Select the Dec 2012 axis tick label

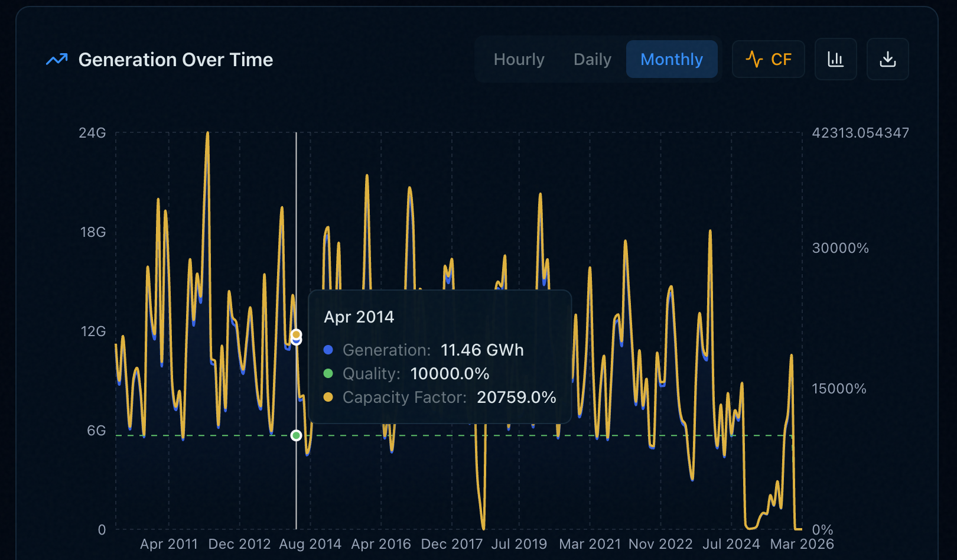tap(239, 544)
